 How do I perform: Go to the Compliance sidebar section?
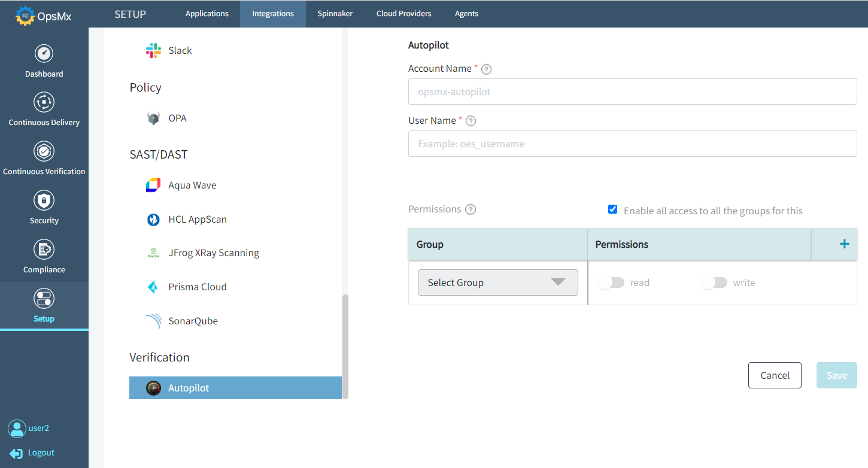(x=44, y=256)
